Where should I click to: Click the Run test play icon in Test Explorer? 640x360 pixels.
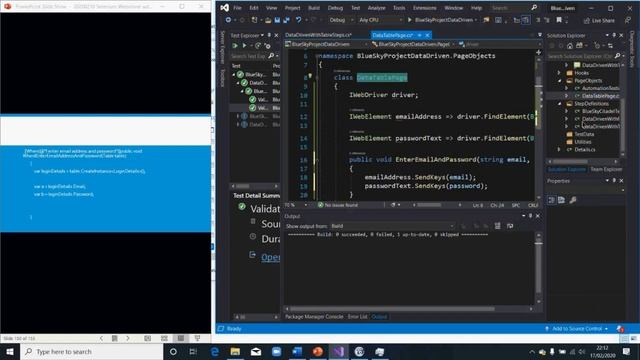coord(244,46)
